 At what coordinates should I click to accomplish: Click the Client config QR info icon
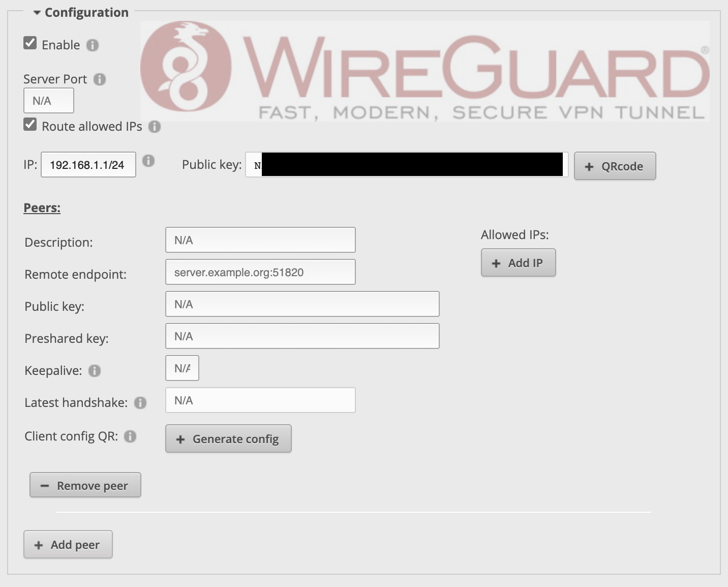tap(130, 436)
